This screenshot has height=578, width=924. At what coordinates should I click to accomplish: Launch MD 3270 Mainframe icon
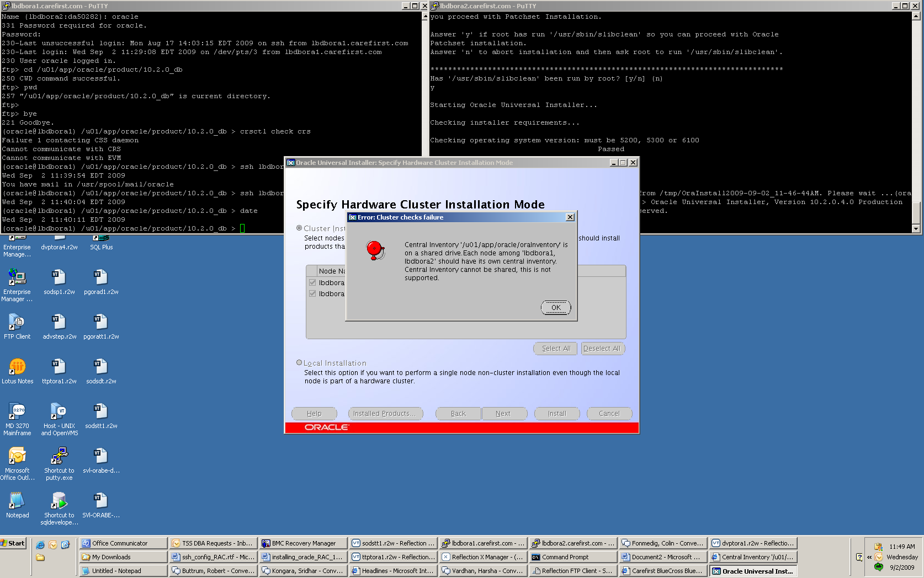coord(17,419)
